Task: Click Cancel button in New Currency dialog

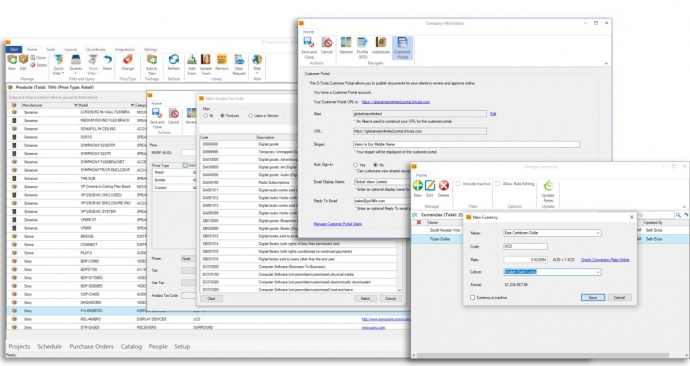Action: [619, 297]
